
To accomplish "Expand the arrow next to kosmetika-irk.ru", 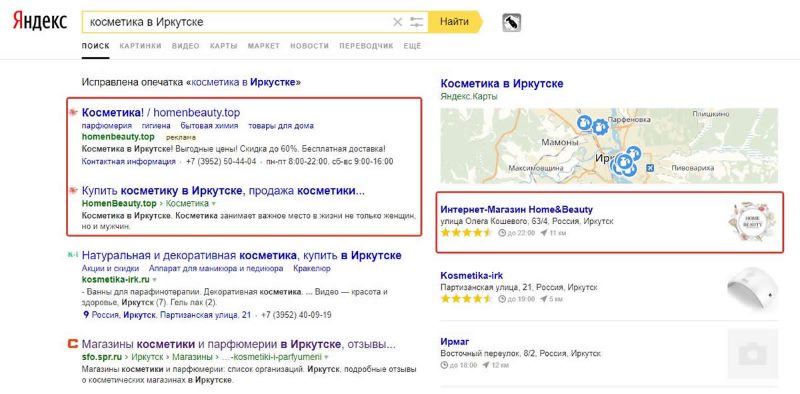I will pos(155,280).
